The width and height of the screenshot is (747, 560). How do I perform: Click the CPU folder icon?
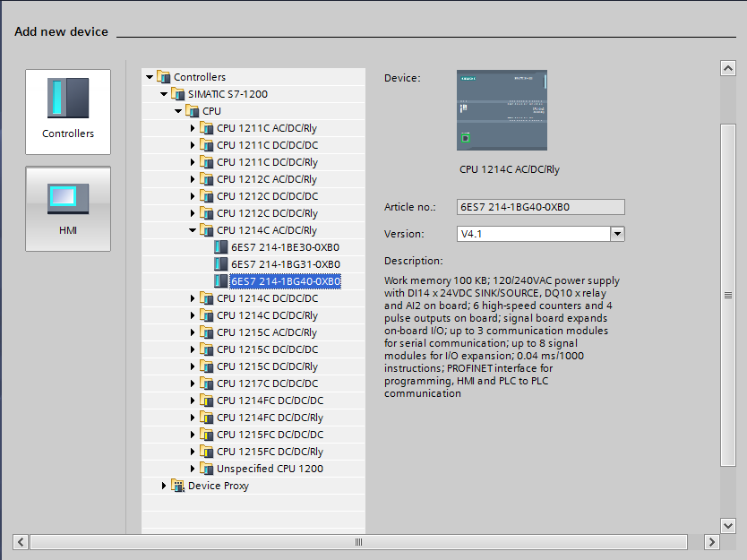192,111
